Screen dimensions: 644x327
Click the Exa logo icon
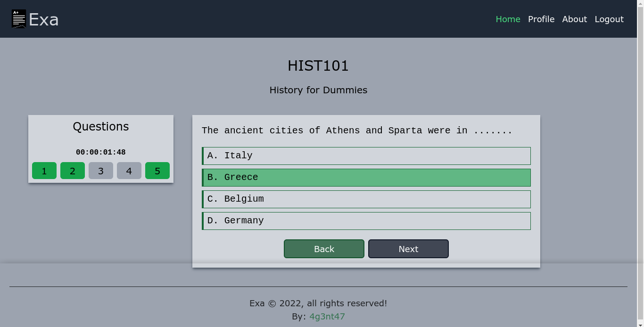(19, 19)
